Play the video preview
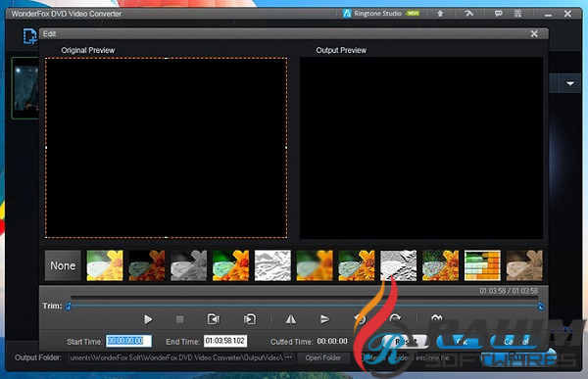 (x=148, y=319)
